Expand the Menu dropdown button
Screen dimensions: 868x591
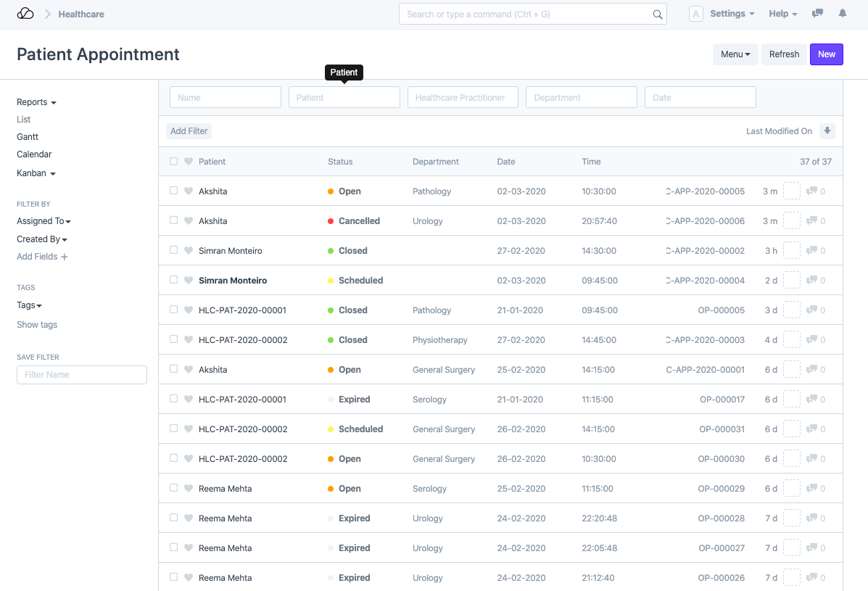tap(735, 54)
